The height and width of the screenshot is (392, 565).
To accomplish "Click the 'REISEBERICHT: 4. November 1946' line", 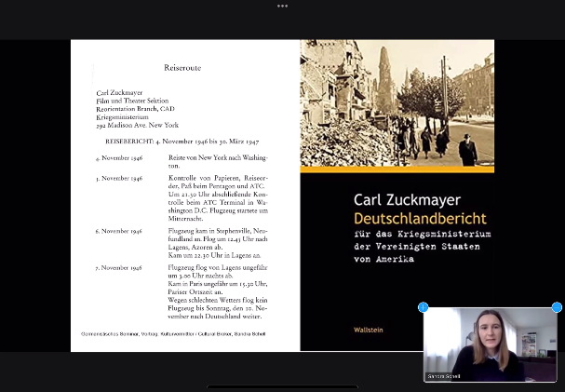I will 182,142.
